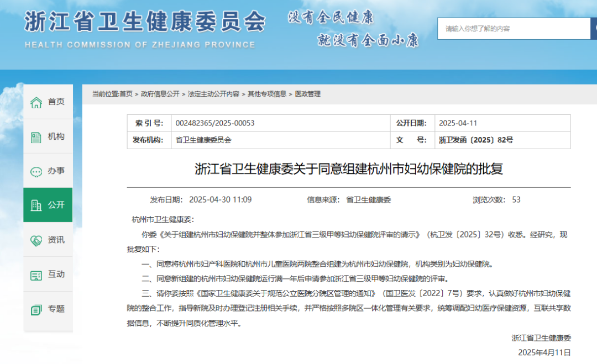Click the public date 2025-04-11 cell

502,123
